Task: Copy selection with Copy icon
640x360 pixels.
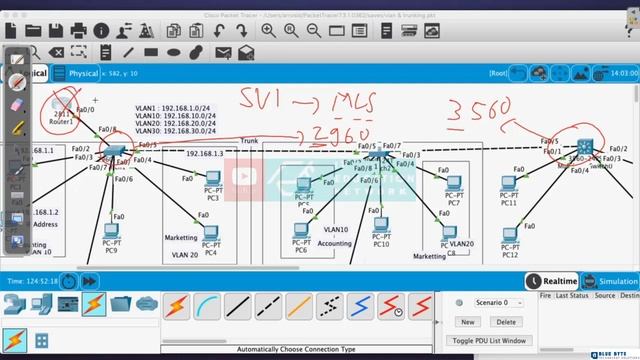Action: point(174,31)
